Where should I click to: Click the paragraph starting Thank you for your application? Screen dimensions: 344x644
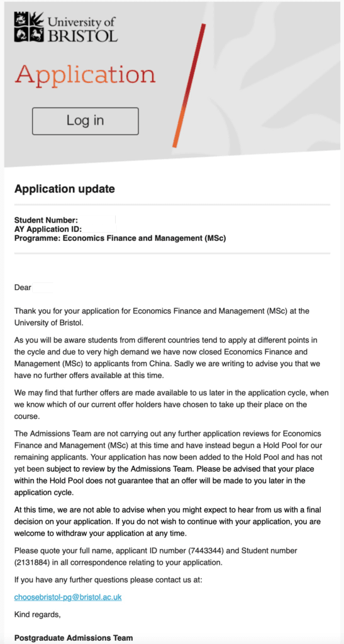[x=162, y=317]
